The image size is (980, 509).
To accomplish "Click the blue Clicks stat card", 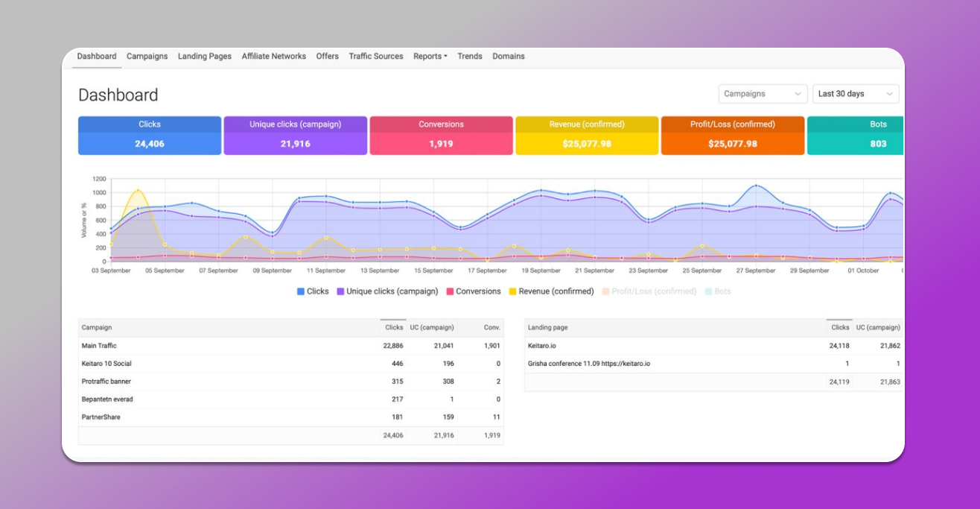I will click(x=150, y=136).
